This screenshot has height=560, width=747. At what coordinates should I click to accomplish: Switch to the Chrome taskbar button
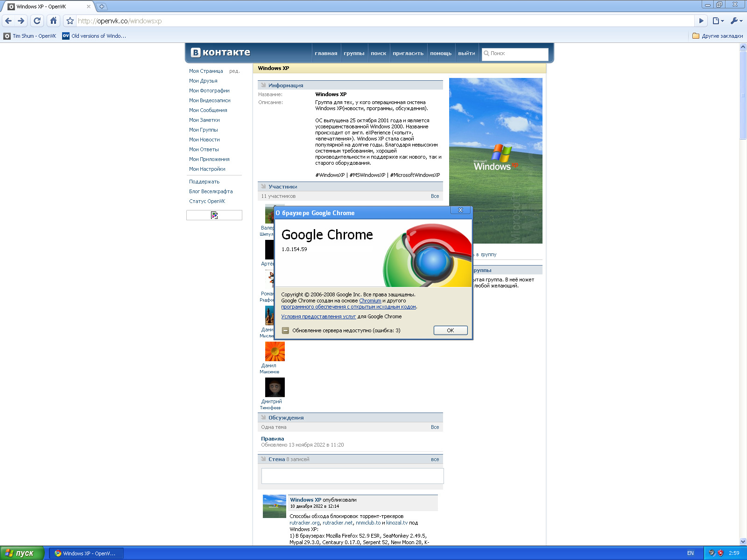[86, 553]
